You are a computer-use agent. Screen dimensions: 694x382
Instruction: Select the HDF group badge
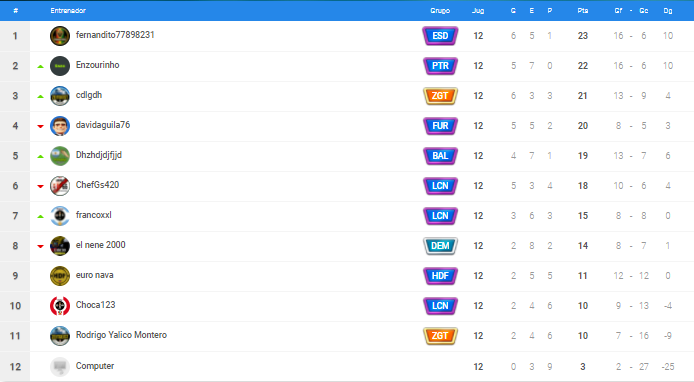click(x=440, y=276)
